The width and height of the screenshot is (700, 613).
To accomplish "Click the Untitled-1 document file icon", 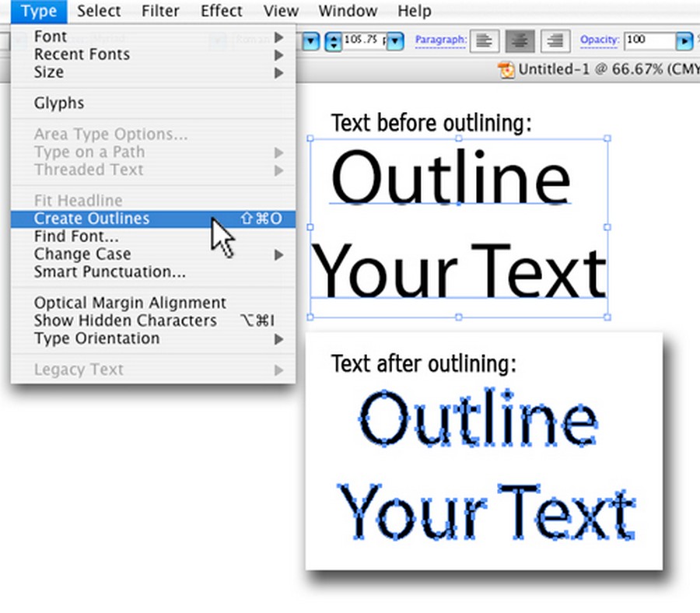I will coord(507,70).
